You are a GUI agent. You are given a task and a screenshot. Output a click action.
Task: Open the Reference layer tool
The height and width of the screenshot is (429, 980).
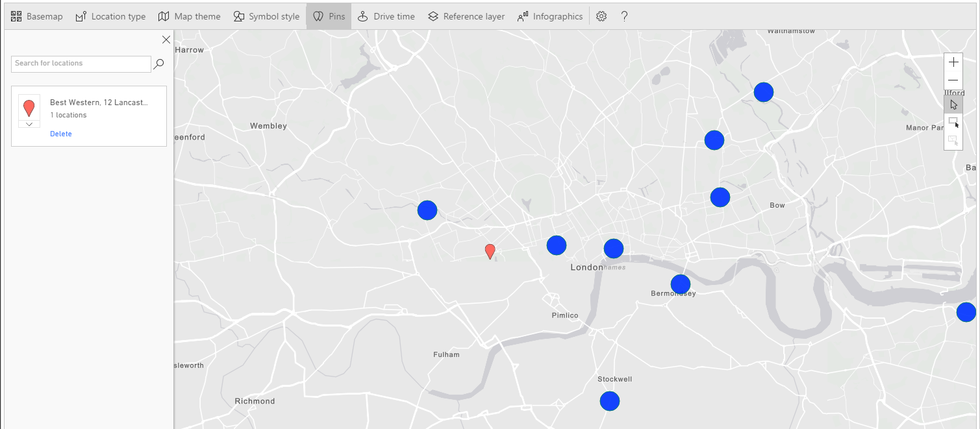point(466,16)
